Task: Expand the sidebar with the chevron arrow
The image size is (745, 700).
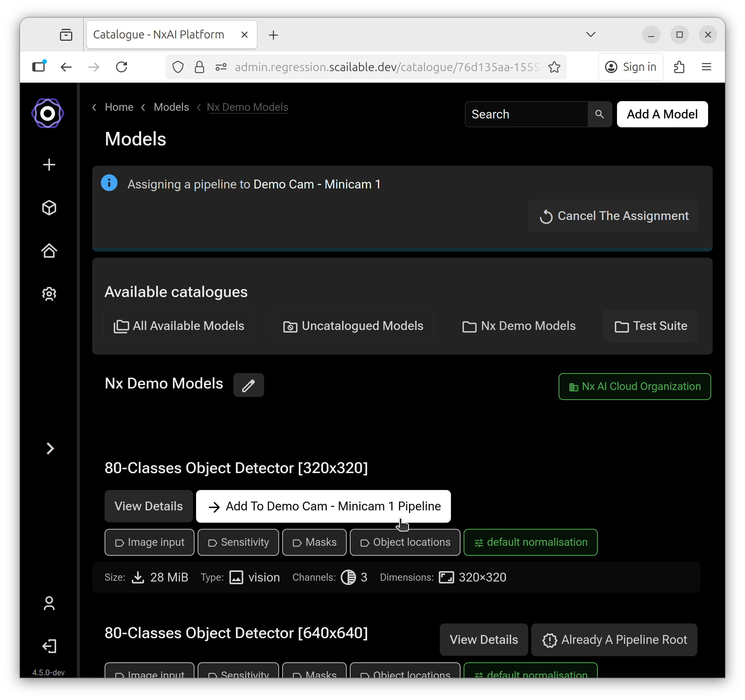Action: click(x=50, y=448)
